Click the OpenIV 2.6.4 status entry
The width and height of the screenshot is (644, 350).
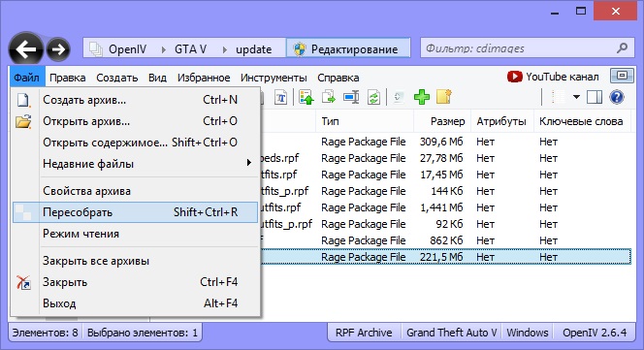[595, 333]
